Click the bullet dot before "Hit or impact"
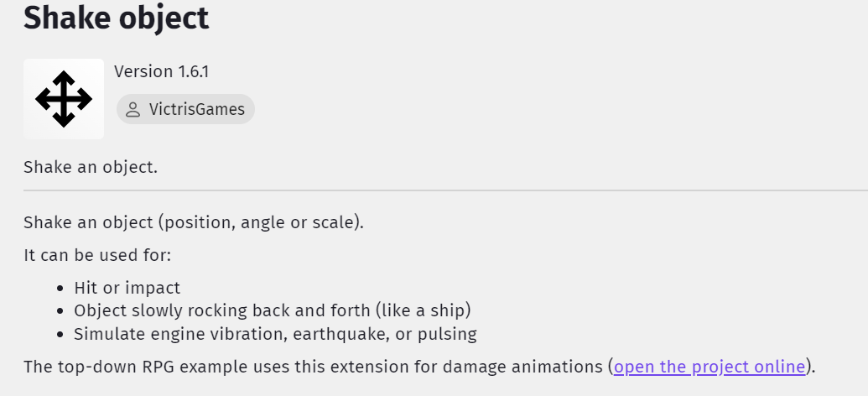Screen dimensions: 868x396 tap(60, 288)
